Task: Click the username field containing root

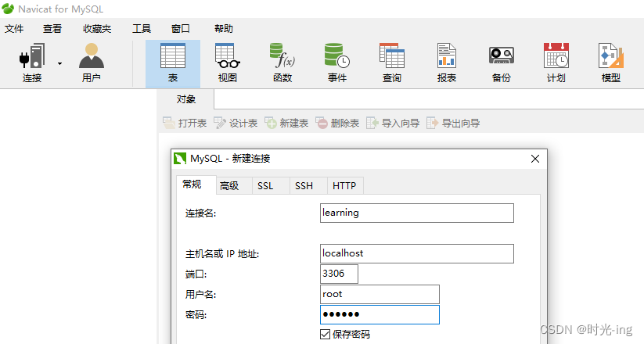Action: (x=380, y=294)
